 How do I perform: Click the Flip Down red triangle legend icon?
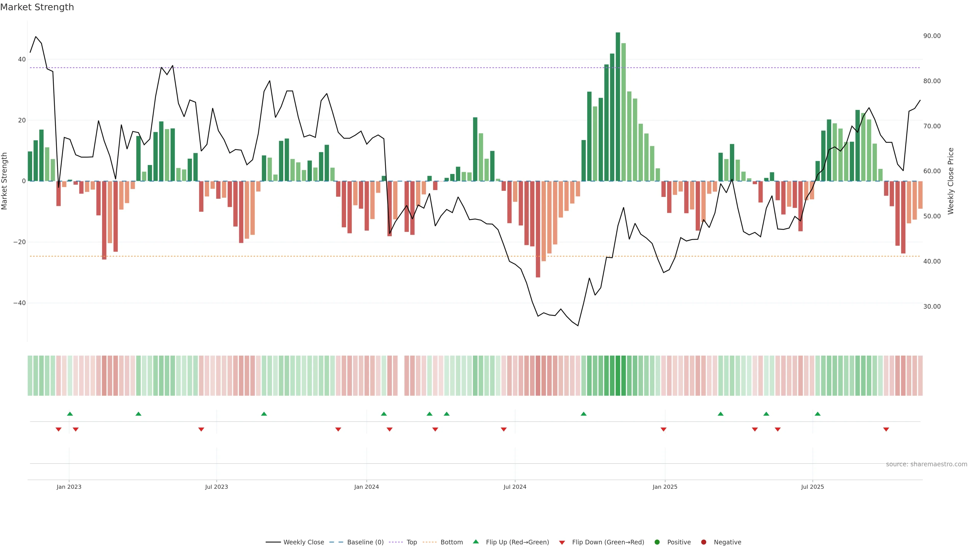pyautogui.click(x=562, y=543)
